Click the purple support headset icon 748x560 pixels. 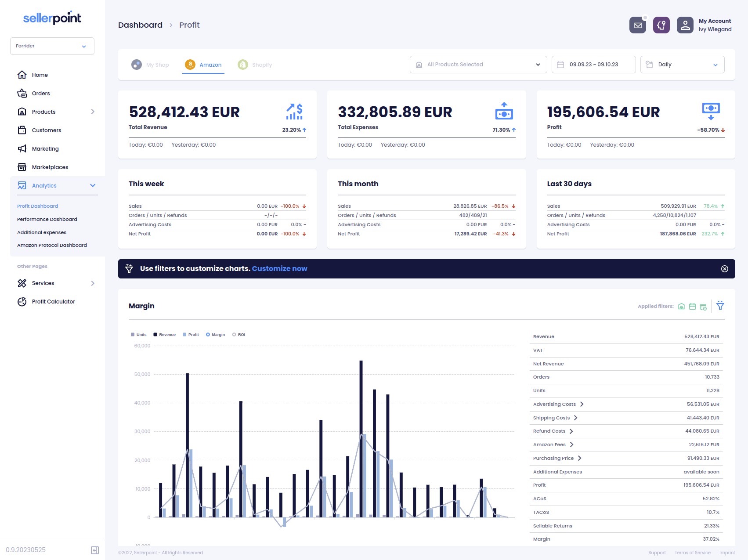(x=661, y=25)
